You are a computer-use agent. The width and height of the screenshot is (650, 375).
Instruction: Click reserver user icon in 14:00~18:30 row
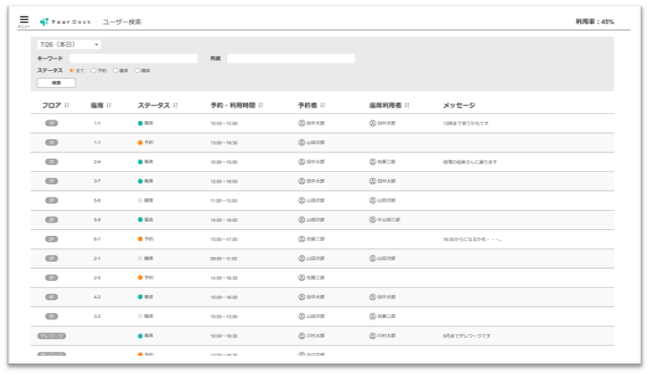tap(302, 278)
